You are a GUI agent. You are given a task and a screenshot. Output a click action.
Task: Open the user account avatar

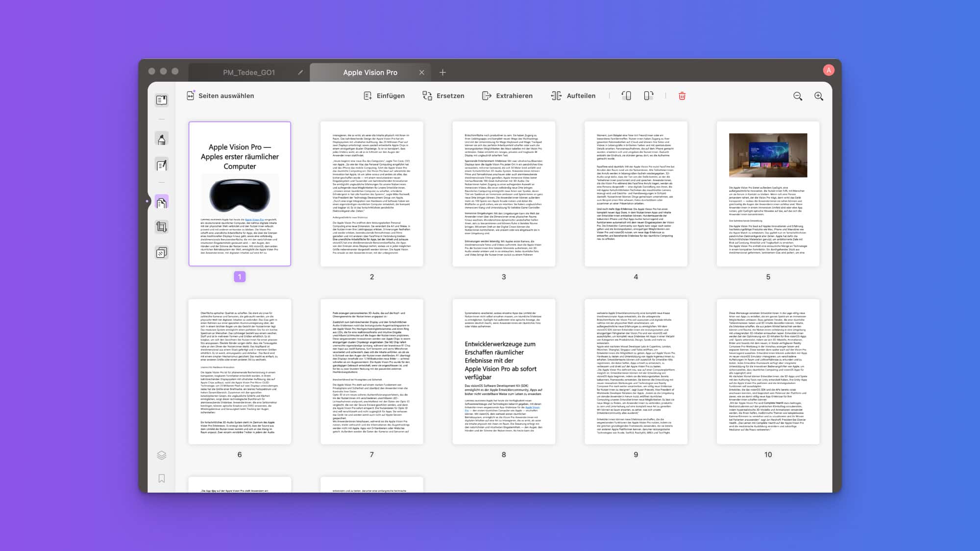point(828,71)
